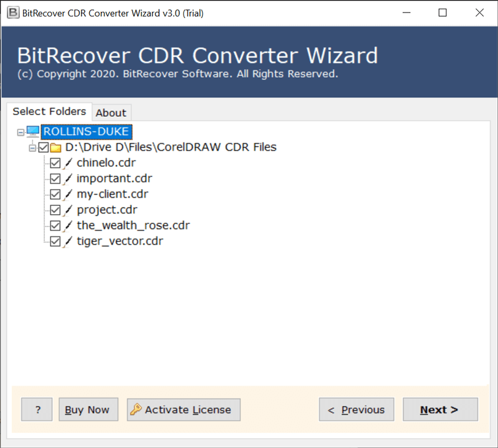Click the file icon beside project.cdr
This screenshot has width=498, height=448.
68,210
